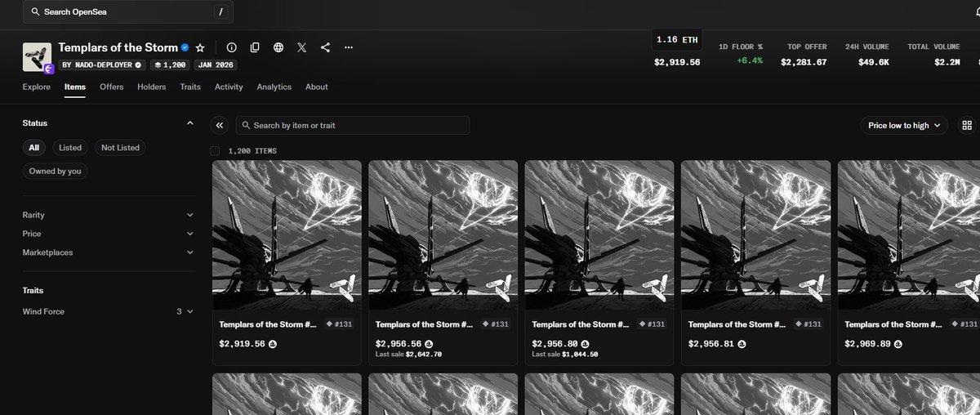This screenshot has width=980, height=415.
Task: Favorite the collection with the star icon
Action: 200,48
